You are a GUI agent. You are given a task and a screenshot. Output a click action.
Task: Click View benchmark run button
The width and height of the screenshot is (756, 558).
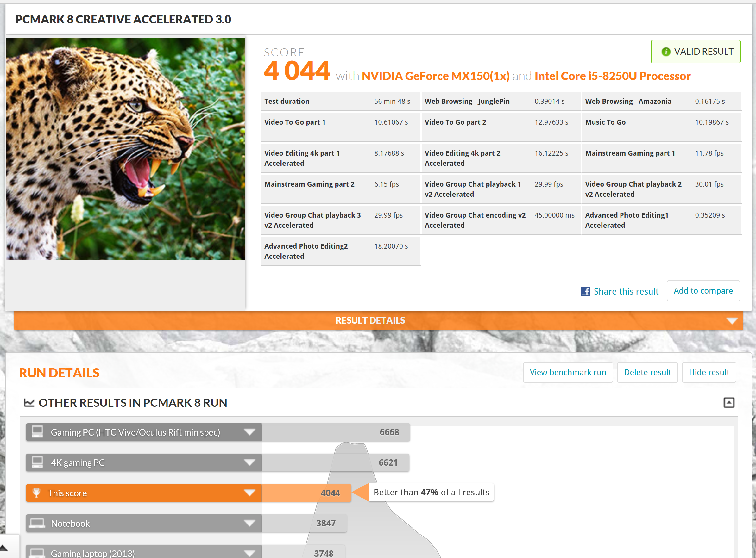coord(568,372)
